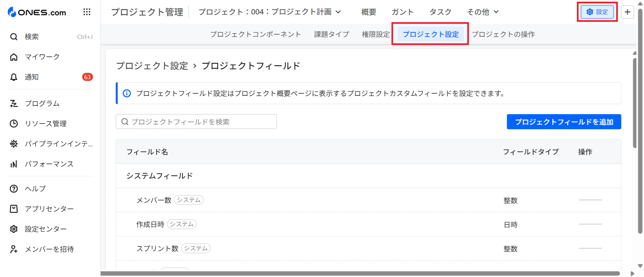644x277 pixels.
Task: Open マイワーク home icon
Action: 14,57
